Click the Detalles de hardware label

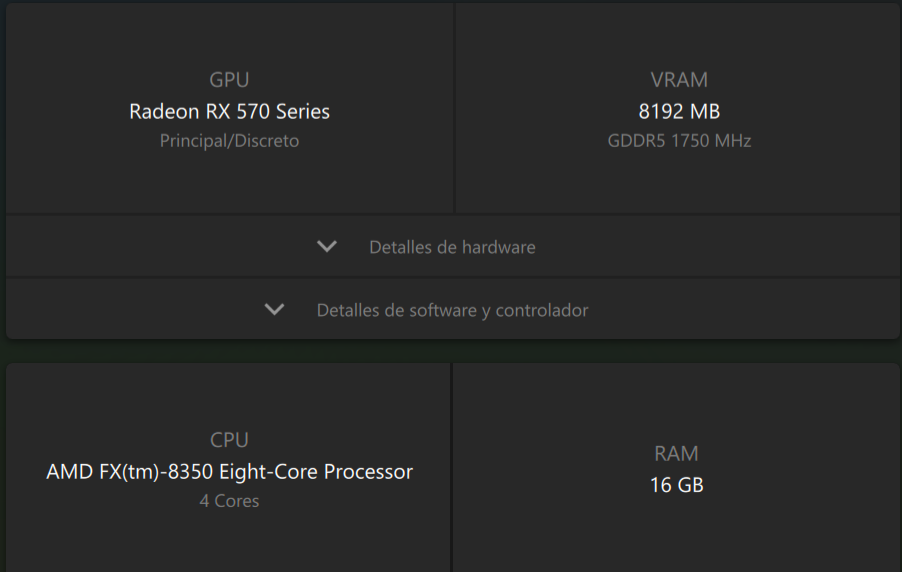tap(452, 247)
